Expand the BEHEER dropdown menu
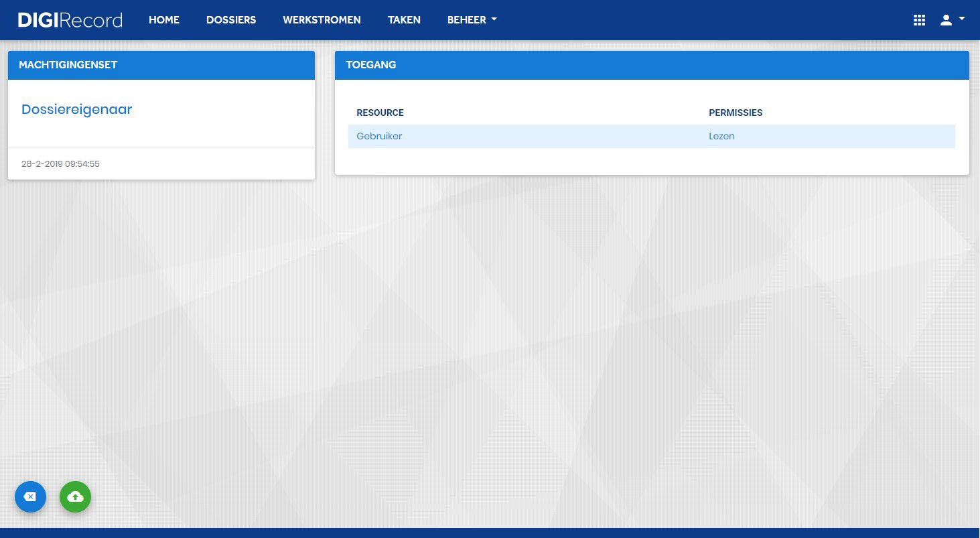Viewport: 980px width, 538px height. point(472,20)
